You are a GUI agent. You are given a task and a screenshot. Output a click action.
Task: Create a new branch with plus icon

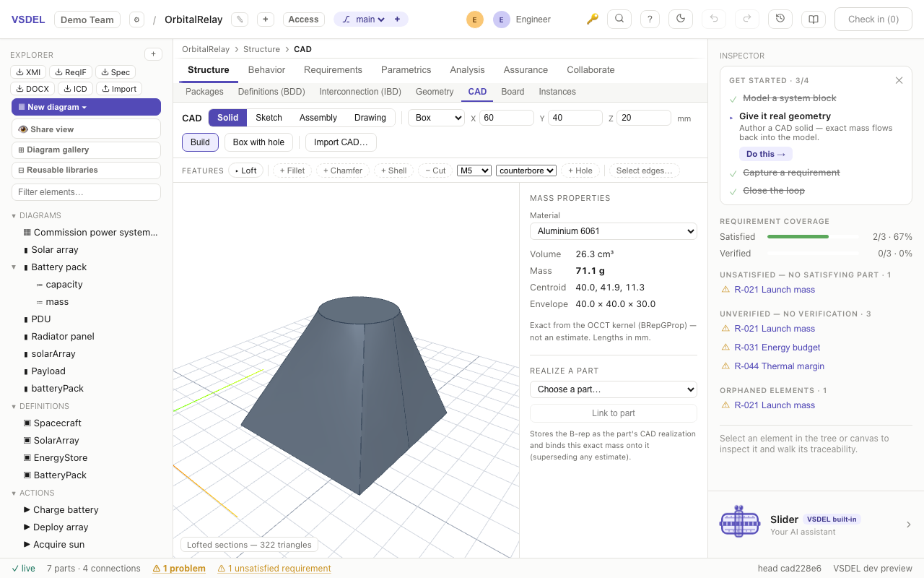(x=397, y=20)
